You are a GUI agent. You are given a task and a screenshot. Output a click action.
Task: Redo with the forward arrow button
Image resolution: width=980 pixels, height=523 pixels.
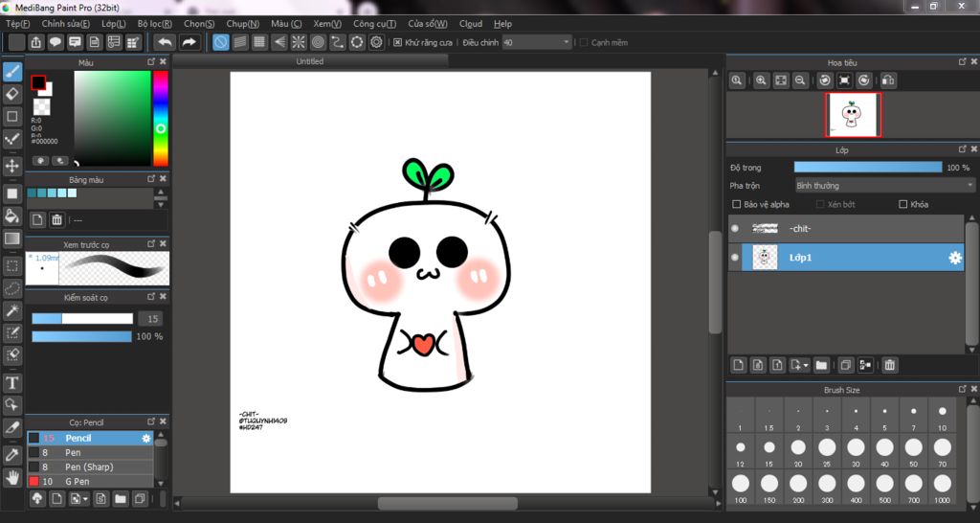tap(189, 42)
